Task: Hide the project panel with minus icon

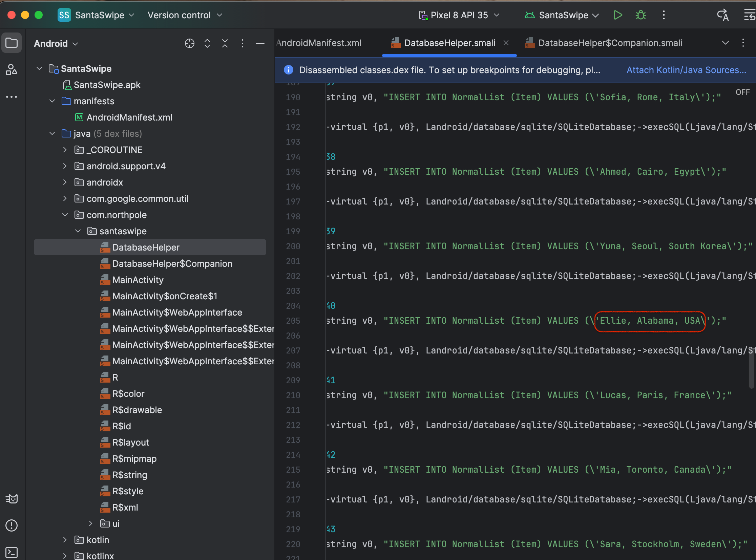Action: (260, 43)
